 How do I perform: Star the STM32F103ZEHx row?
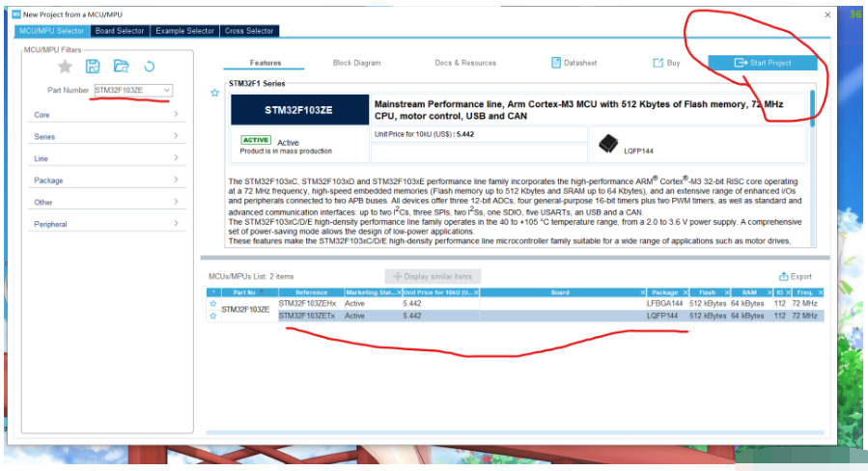pos(213,303)
